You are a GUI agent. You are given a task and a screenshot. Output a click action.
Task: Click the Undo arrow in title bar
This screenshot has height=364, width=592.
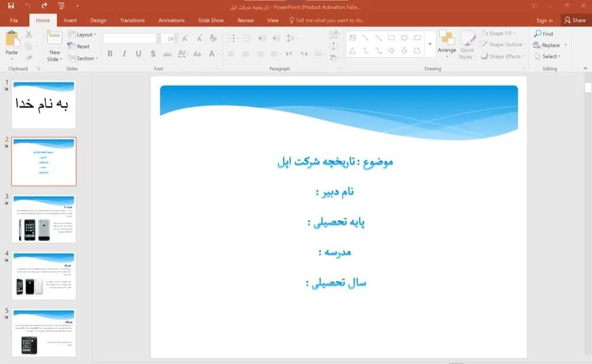pos(28,6)
